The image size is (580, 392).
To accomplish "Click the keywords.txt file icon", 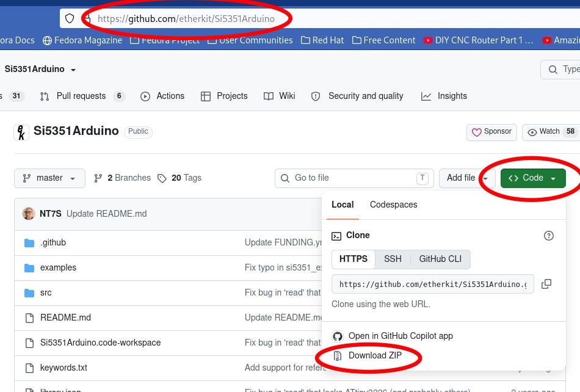I will click(x=29, y=368).
